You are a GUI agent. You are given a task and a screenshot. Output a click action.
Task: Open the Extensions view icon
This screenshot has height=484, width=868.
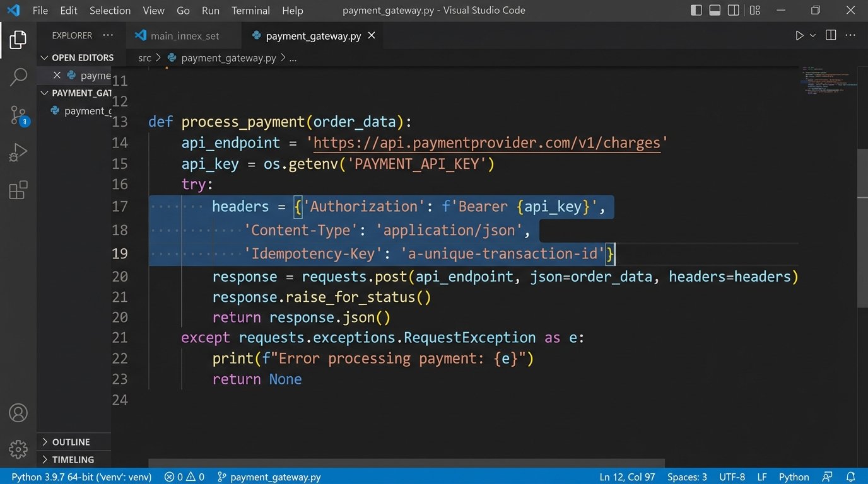[18, 190]
